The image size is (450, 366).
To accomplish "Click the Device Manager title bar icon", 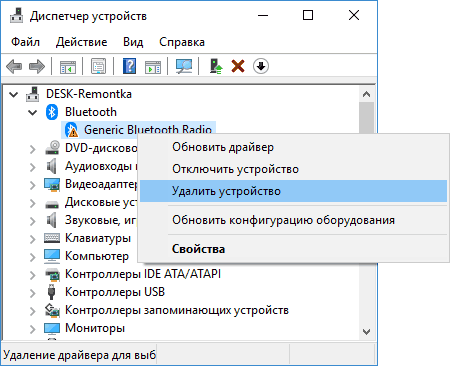I will point(16,15).
